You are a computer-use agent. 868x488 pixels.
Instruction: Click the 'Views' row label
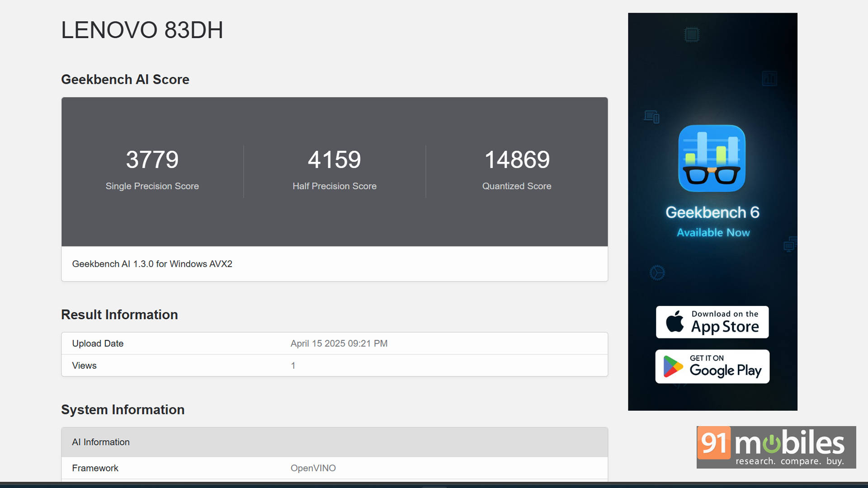(84, 366)
